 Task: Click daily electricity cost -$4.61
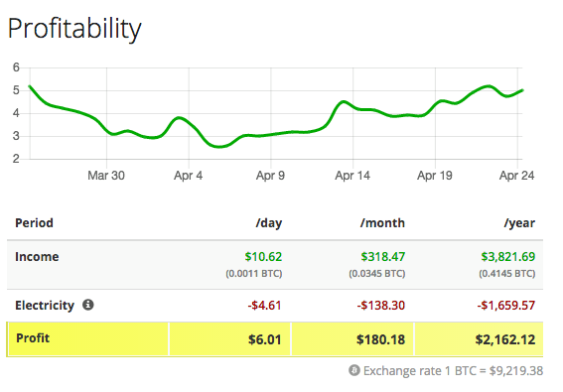pyautogui.click(x=264, y=306)
